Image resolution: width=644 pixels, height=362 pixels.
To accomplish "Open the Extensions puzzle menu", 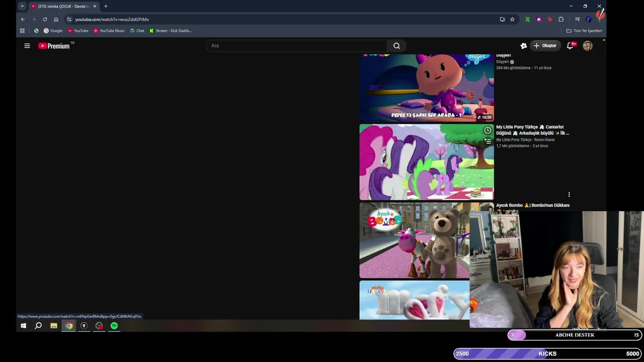I will (x=561, y=19).
